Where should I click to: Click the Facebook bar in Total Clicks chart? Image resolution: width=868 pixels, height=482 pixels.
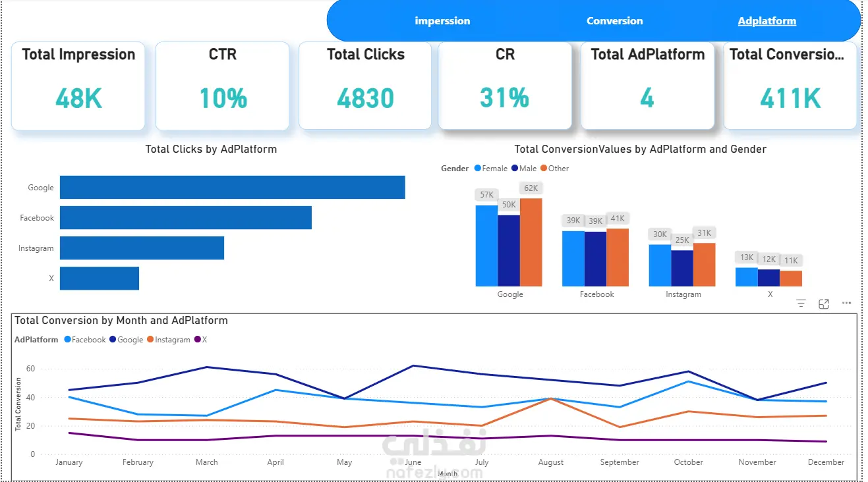click(186, 218)
